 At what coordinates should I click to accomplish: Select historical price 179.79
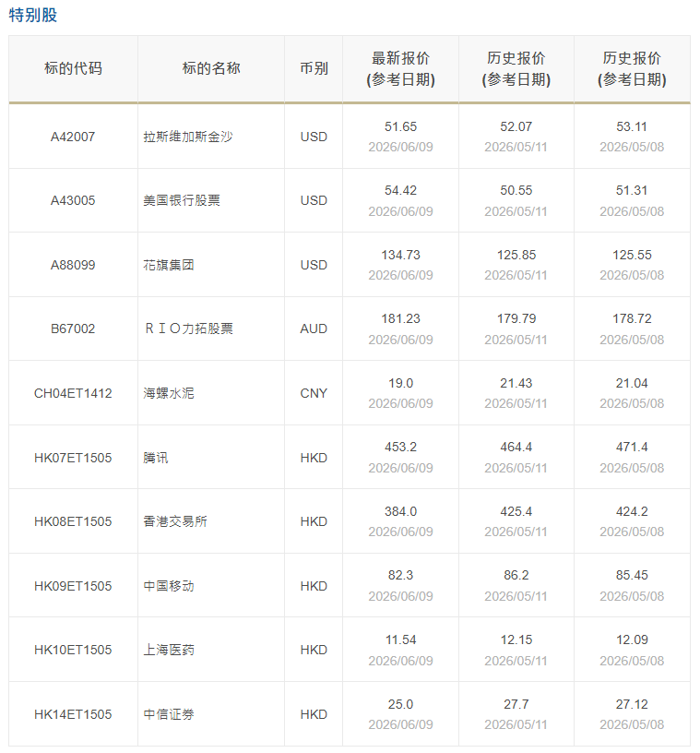(516, 318)
